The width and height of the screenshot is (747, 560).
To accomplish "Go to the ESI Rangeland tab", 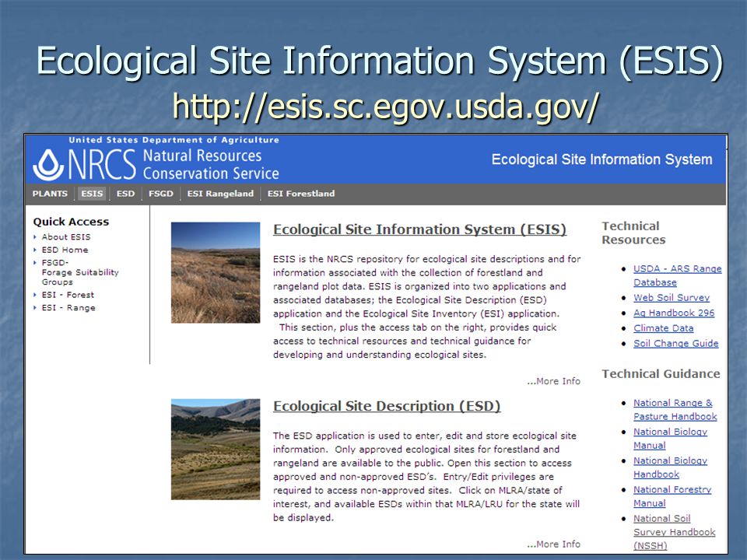I will [220, 194].
